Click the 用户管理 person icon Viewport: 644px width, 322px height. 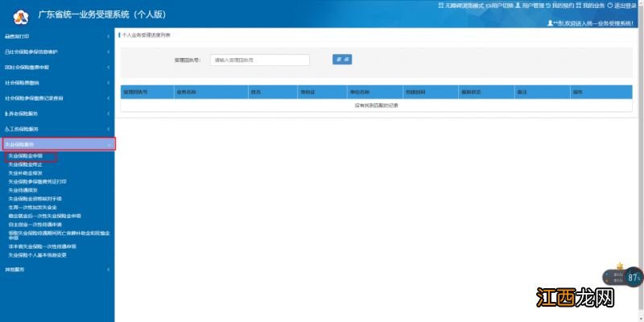(518, 6)
